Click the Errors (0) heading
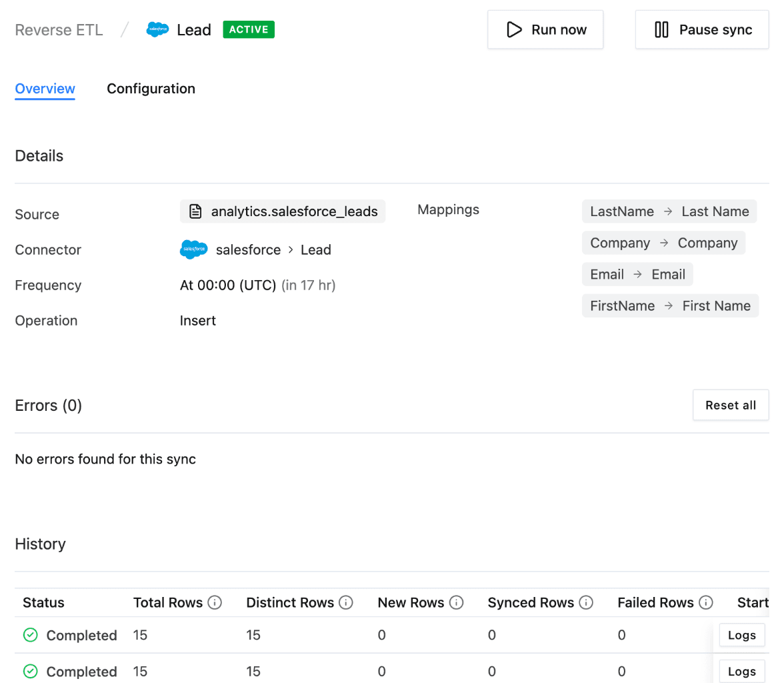 [49, 406]
